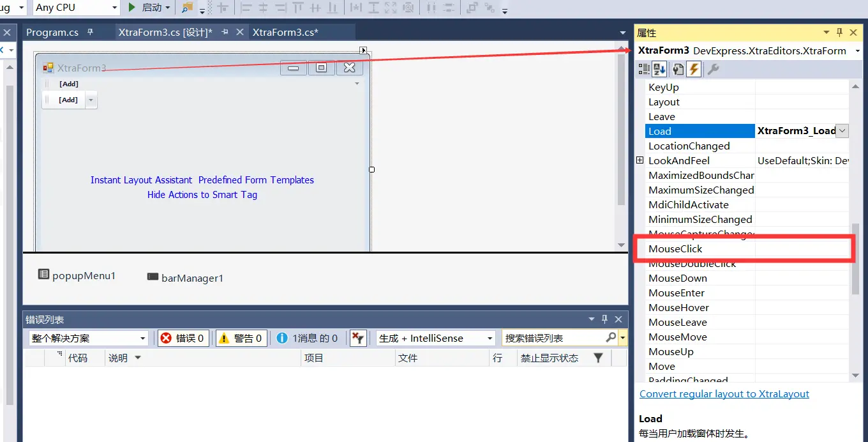Screen dimensions: 868x442
Task: Click the clear error list filter icon
Action: [358, 338]
